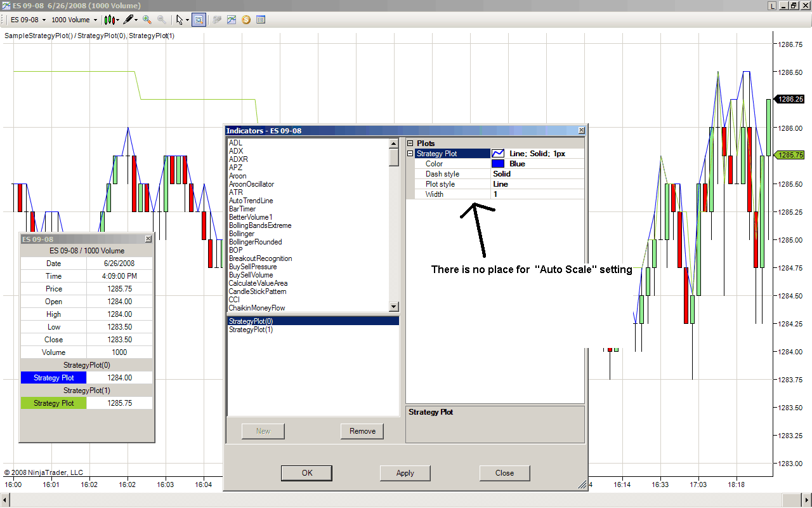Click the 6/26/2008 date value in data box

120,264
